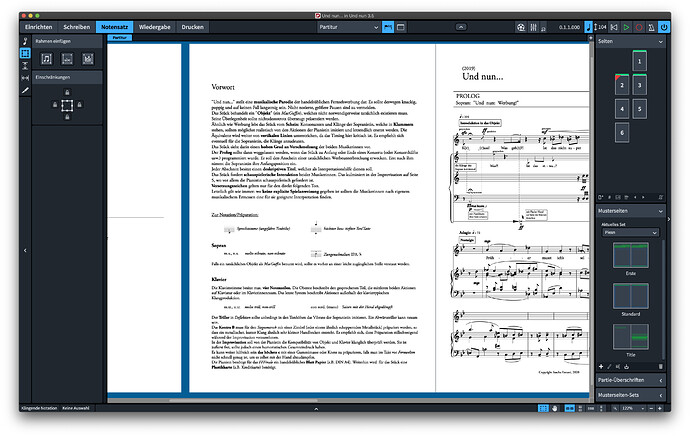Open the Drucken mode
The height and width of the screenshot is (437, 690).
click(192, 27)
